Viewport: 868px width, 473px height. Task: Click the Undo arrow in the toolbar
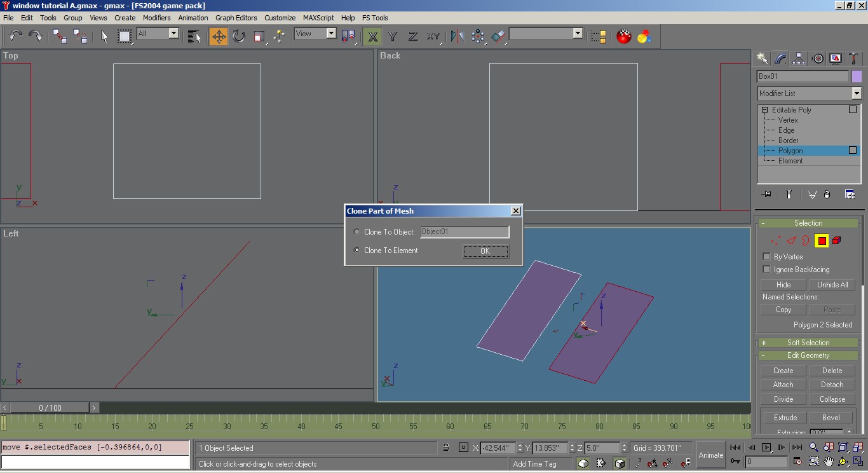click(x=15, y=36)
